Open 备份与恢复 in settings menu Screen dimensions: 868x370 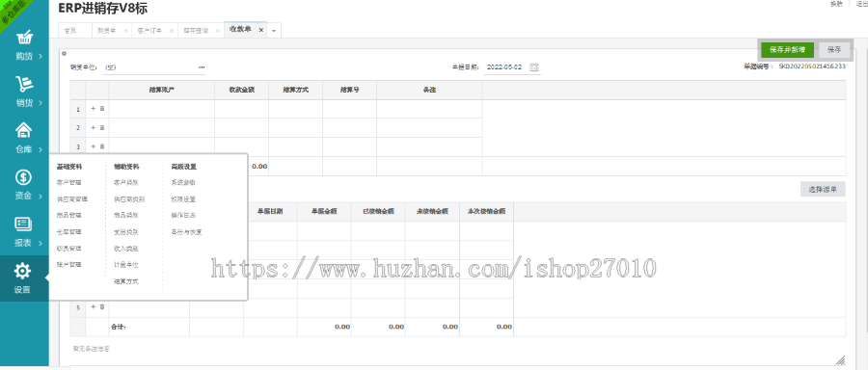(x=186, y=232)
